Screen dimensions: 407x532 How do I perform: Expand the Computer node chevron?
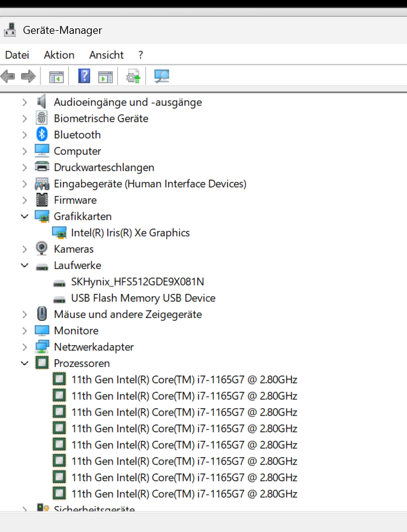[24, 151]
